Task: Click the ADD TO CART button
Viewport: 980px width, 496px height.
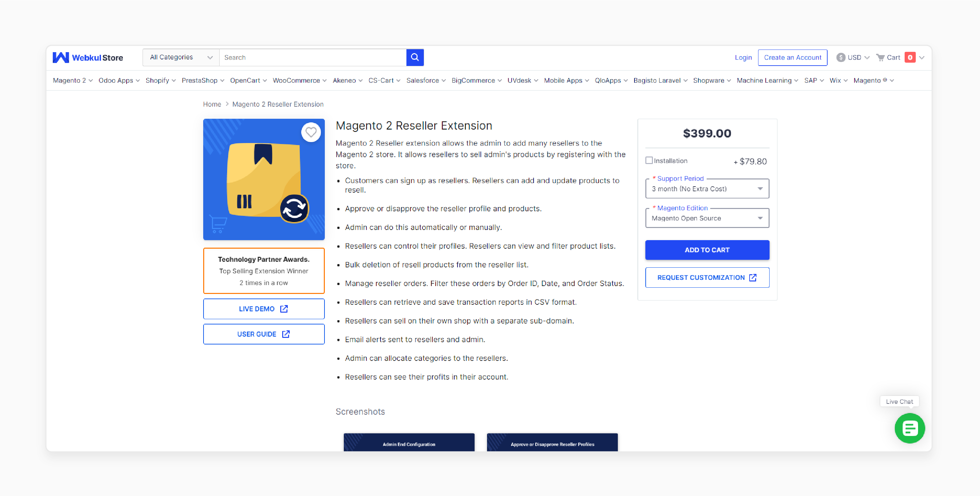Action: point(708,250)
